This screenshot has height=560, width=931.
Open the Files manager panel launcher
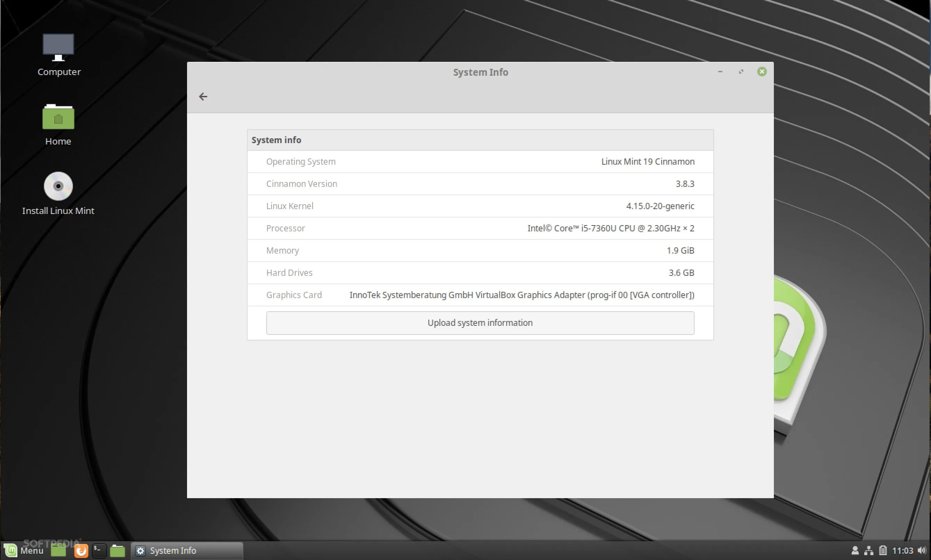118,551
